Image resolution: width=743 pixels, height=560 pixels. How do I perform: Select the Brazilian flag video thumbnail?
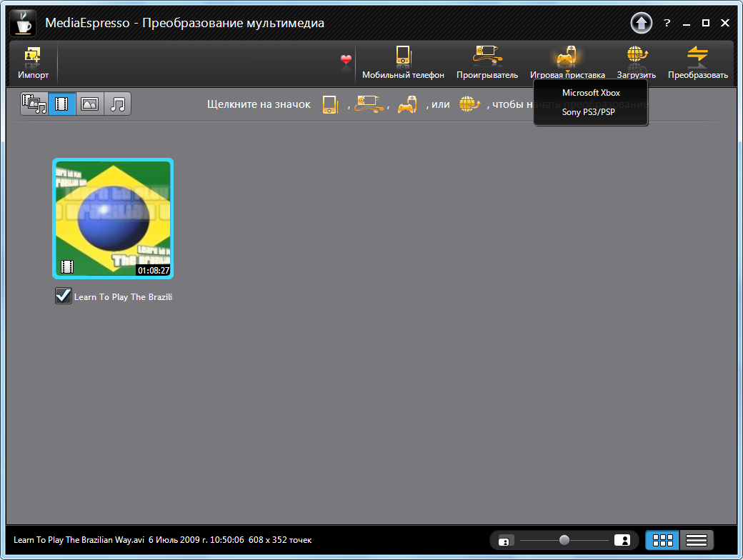coord(113,218)
